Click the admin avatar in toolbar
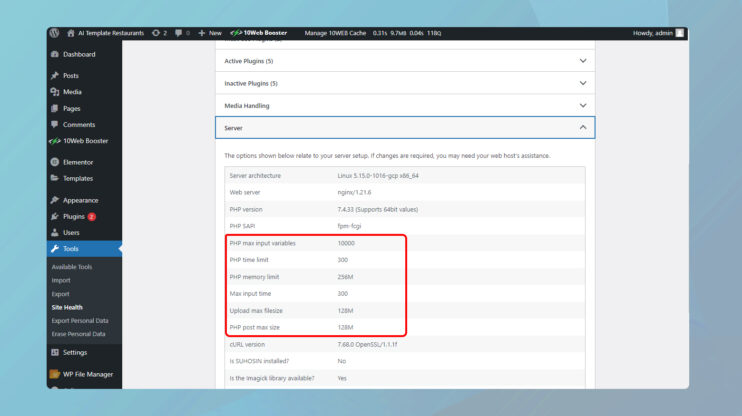The width and height of the screenshot is (742, 416). pos(680,33)
